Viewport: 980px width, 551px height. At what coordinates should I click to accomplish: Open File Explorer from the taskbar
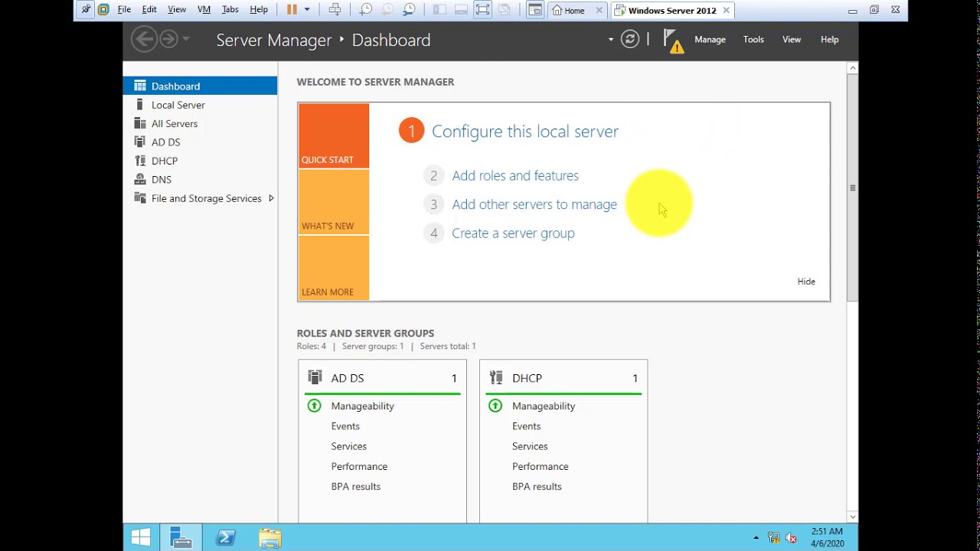point(269,538)
